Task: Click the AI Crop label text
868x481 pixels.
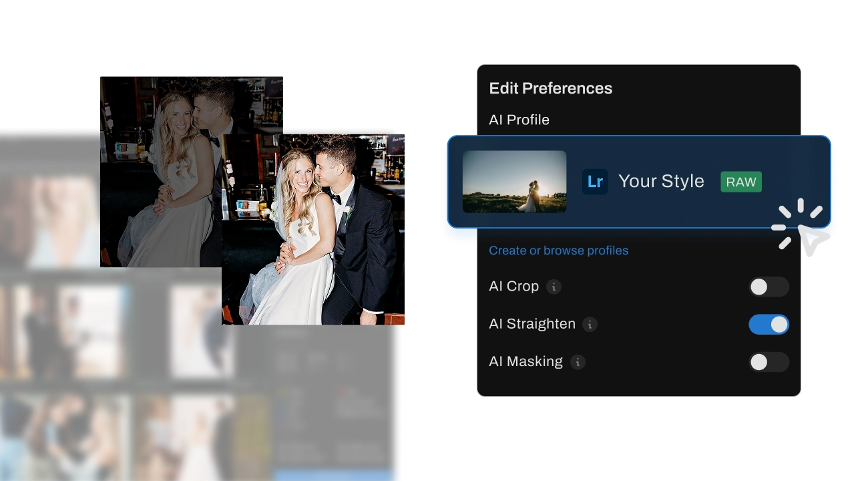Action: (513, 286)
